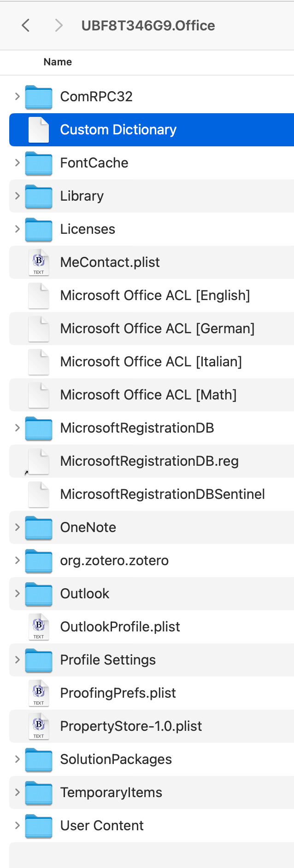Select Microsoft Office ACL [German]
Viewport: 294px width, 868px height.
(152, 329)
